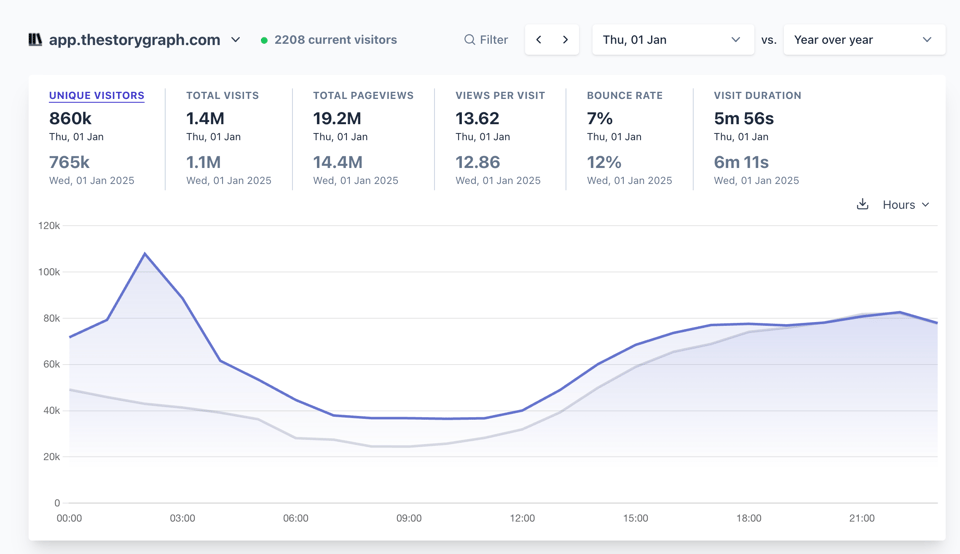This screenshot has height=554, width=960.
Task: Open the Year over year comparison dropdown
Action: point(863,40)
